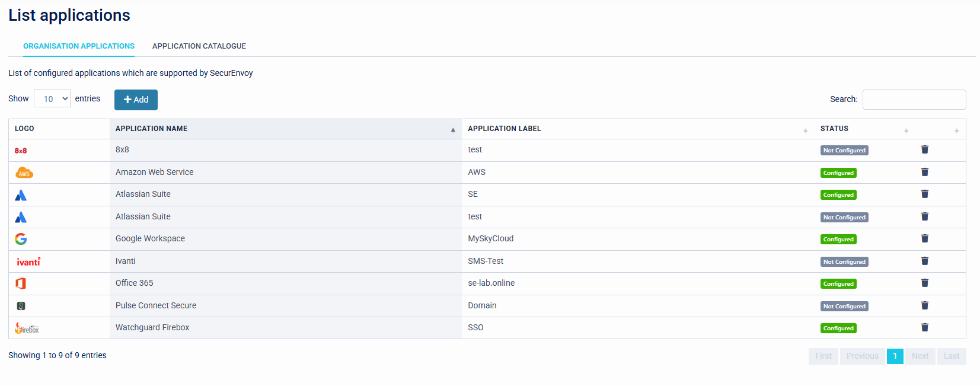Click Configured badge for Amazon Web Service

point(838,173)
